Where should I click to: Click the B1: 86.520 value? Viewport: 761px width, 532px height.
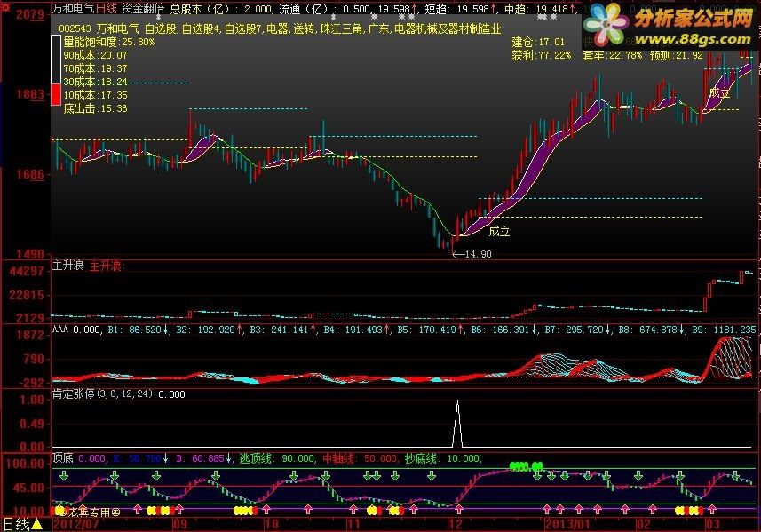pyautogui.click(x=138, y=330)
